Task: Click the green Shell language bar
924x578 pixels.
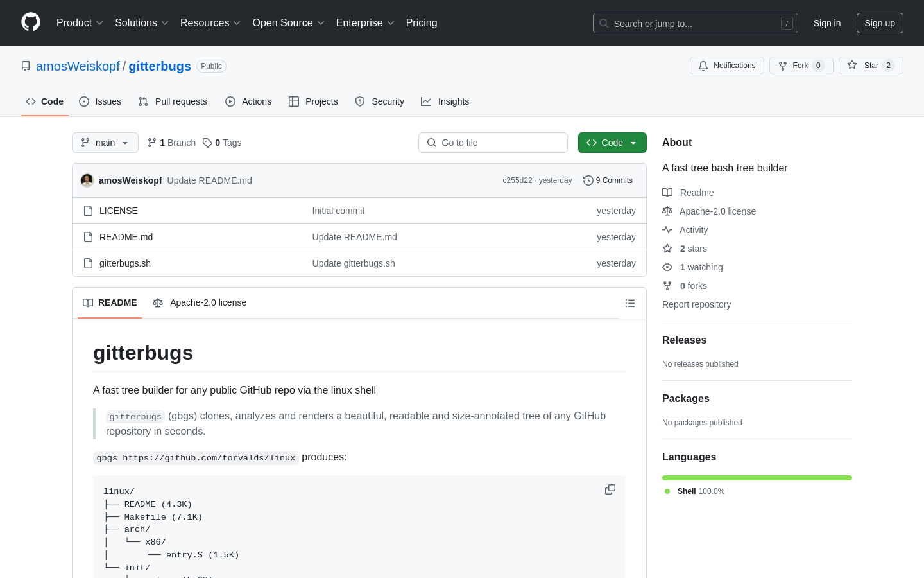Action: tap(757, 478)
